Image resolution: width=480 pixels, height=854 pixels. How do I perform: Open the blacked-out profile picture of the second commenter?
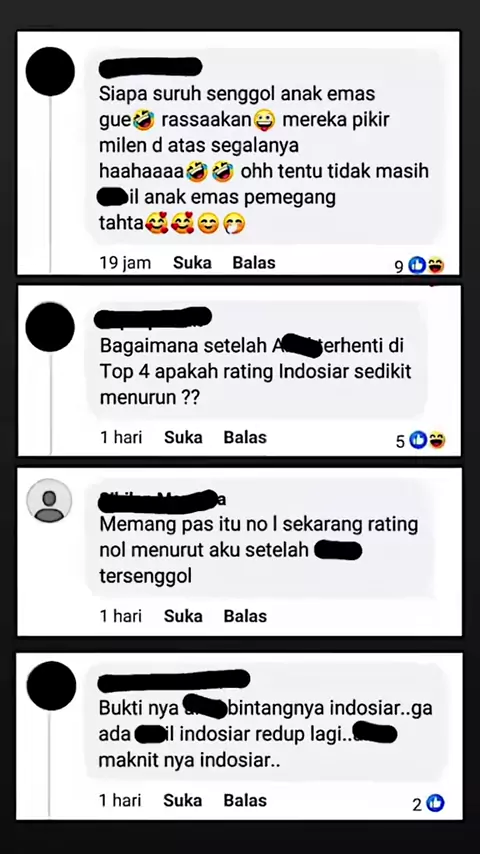[x=50, y=327]
